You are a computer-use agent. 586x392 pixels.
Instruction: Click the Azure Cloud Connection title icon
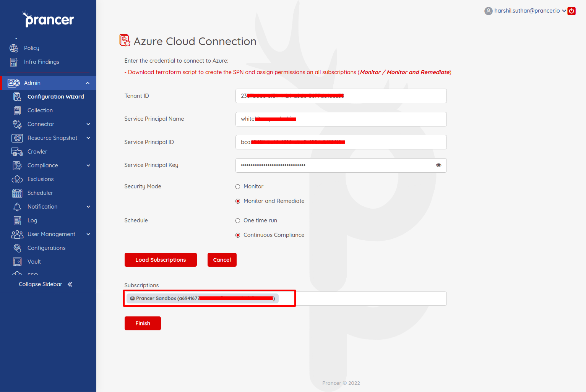pyautogui.click(x=125, y=40)
